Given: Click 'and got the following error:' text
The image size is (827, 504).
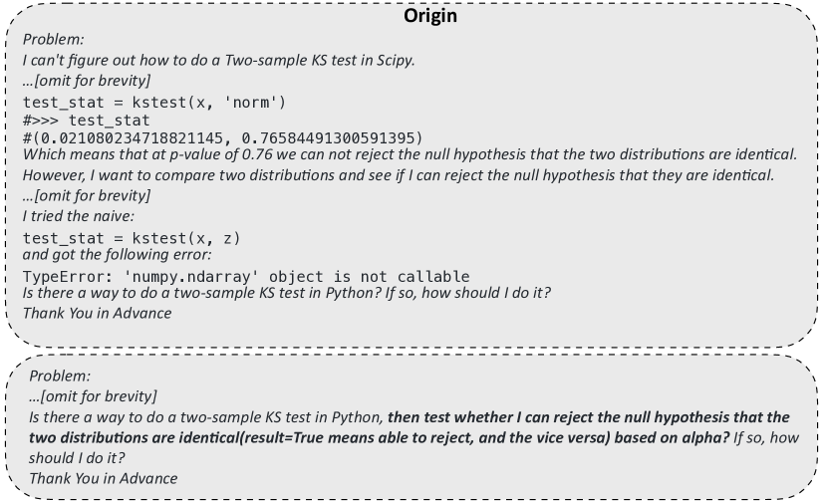Looking at the screenshot, I should [118, 255].
